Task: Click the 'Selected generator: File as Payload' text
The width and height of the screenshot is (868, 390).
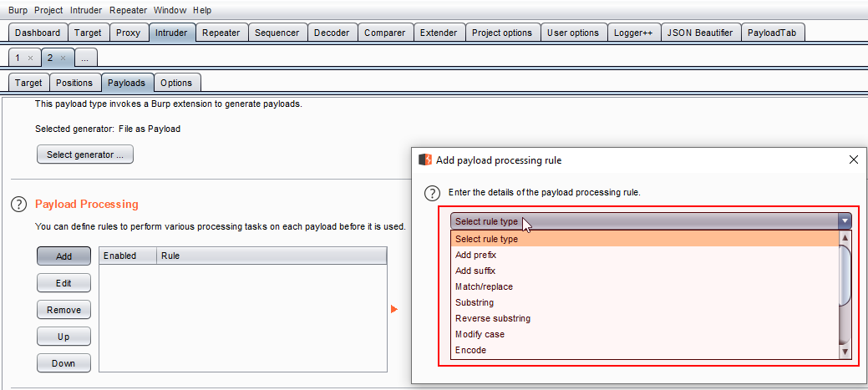Action: coord(108,129)
